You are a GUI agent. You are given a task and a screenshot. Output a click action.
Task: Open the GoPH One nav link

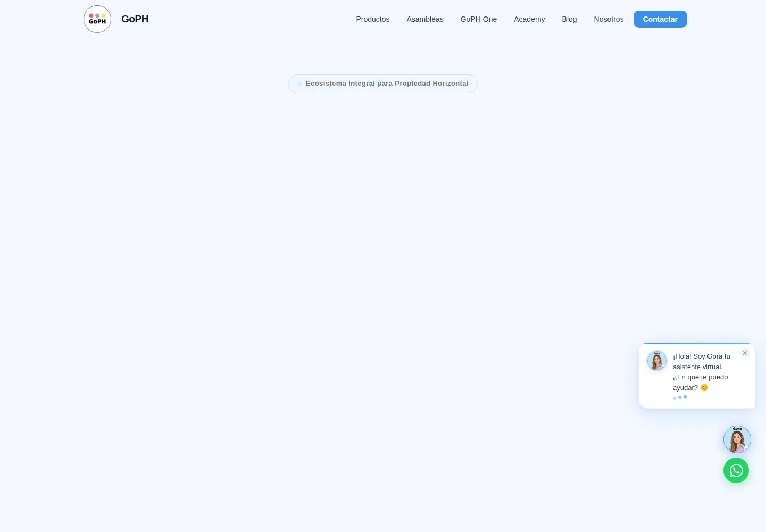point(479,19)
